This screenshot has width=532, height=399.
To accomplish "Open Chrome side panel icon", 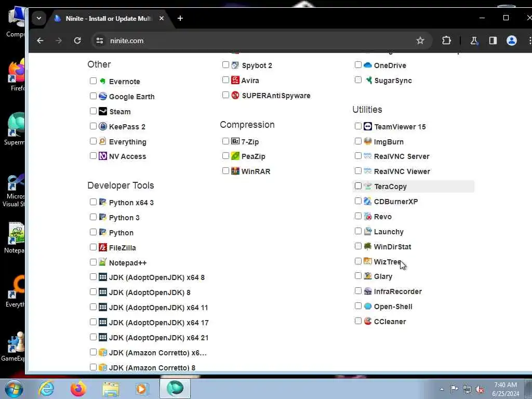I will pos(493,41).
